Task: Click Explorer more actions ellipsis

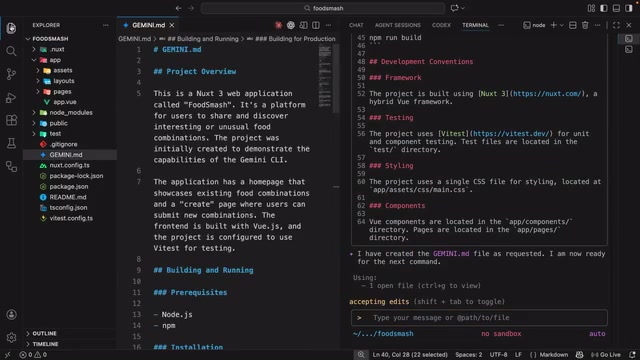Action: [106, 25]
